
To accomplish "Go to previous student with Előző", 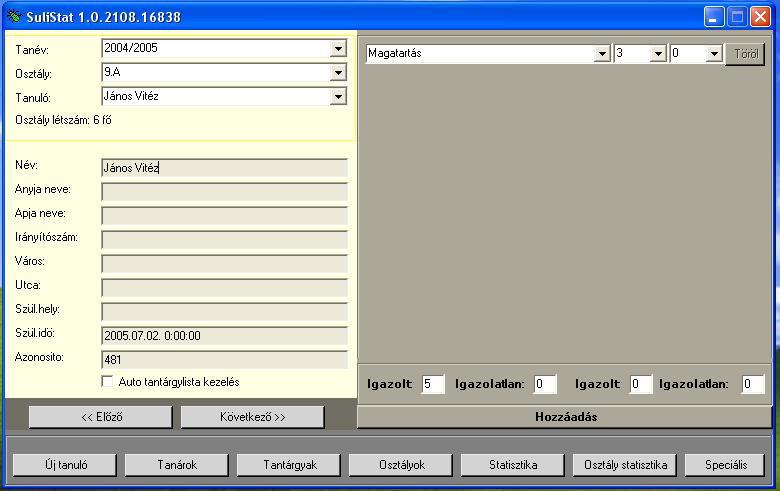I will (x=101, y=416).
